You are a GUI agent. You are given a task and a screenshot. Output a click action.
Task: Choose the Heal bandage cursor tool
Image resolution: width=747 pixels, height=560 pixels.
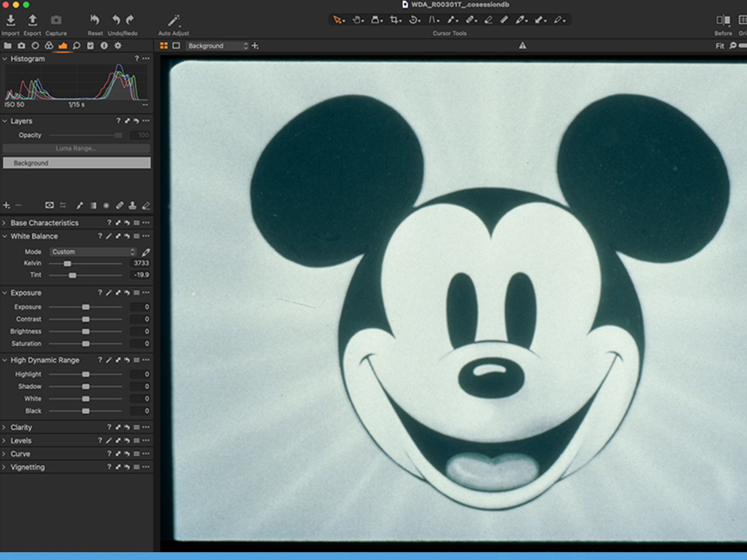pos(471,20)
